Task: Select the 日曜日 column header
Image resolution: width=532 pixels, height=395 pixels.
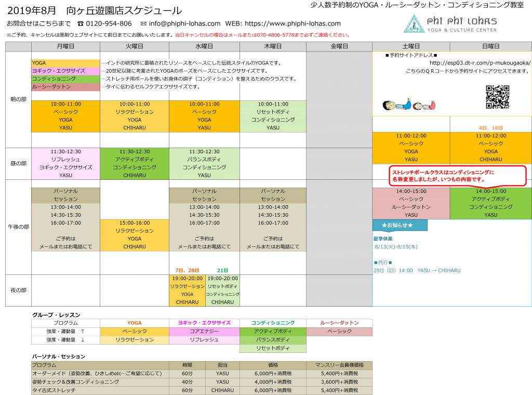Action: [x=490, y=46]
